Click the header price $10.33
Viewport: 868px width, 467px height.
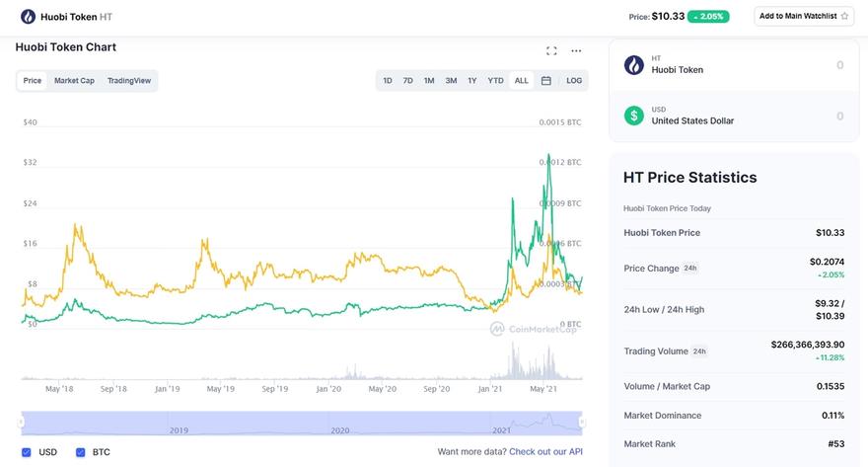(x=668, y=17)
